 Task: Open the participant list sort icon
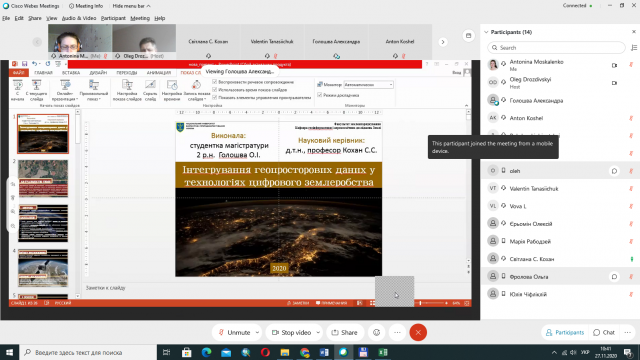click(633, 48)
